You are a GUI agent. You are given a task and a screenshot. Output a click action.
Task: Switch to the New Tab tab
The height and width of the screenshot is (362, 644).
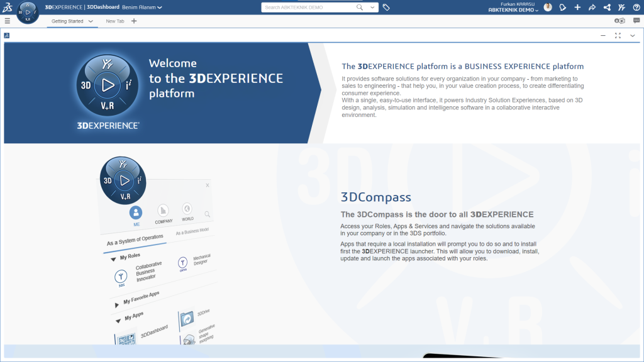coord(115,21)
